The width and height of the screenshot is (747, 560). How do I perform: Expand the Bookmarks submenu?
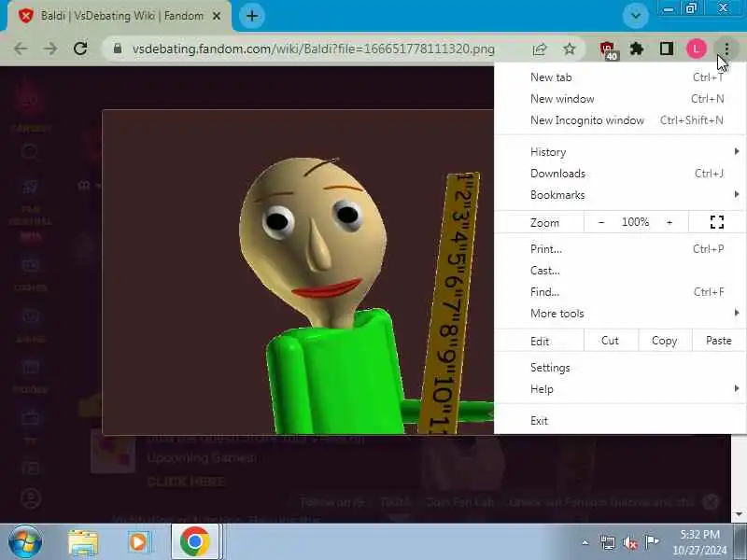point(620,195)
